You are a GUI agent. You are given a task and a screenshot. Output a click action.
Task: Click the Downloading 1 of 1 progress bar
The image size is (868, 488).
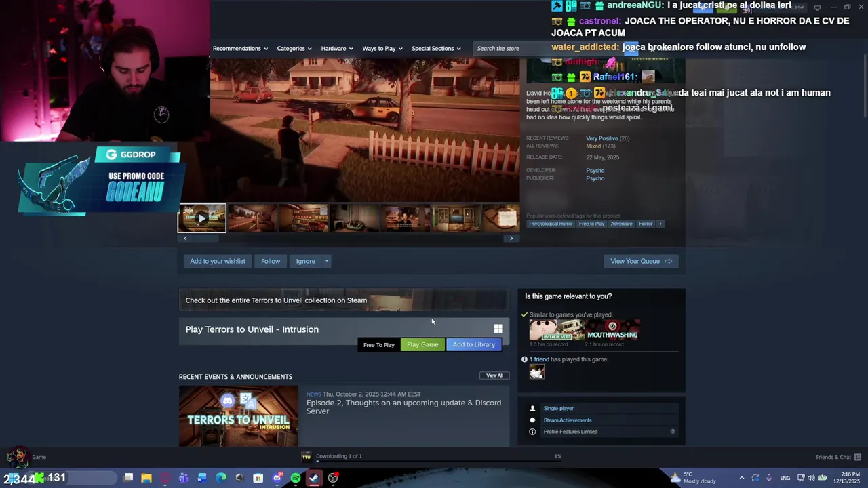click(439, 462)
